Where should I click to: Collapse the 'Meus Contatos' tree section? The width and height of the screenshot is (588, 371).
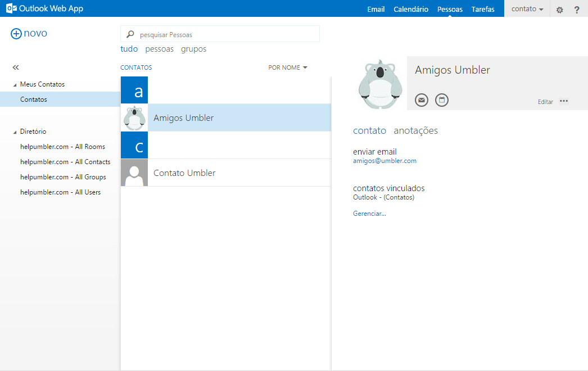point(15,85)
